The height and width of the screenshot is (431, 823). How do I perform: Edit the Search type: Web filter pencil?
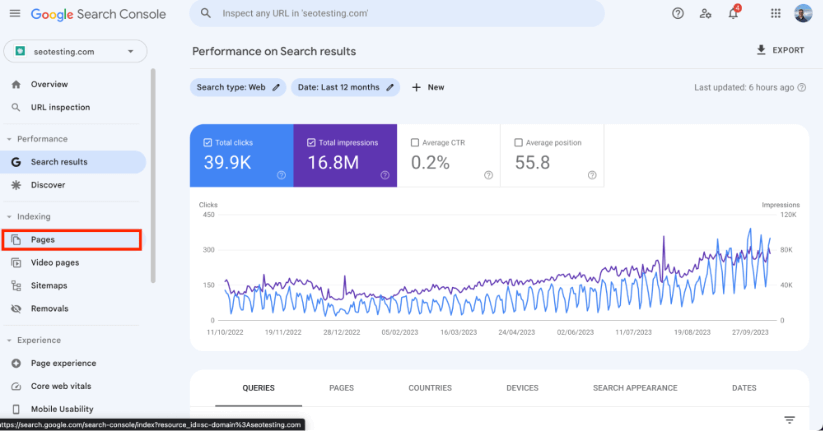[x=276, y=88]
